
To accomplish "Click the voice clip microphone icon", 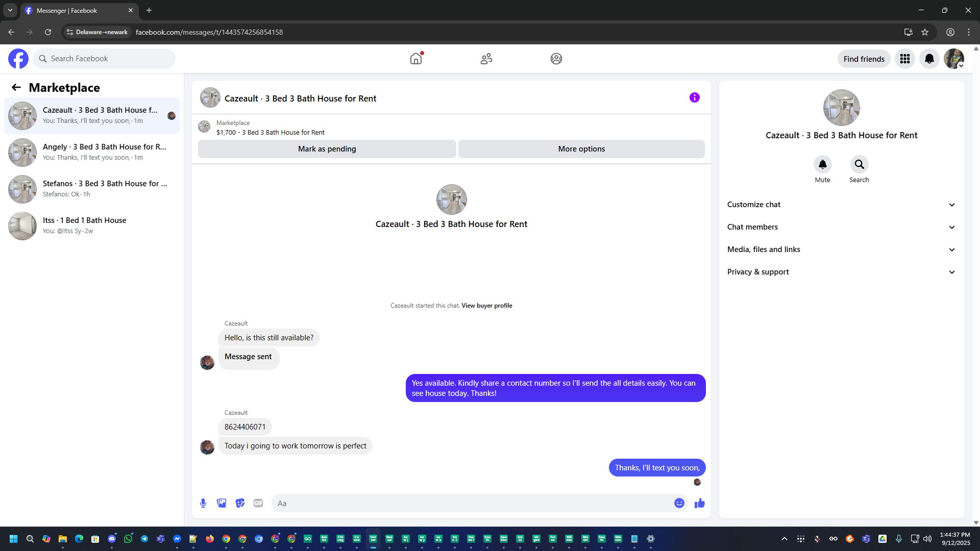I will coord(203,503).
